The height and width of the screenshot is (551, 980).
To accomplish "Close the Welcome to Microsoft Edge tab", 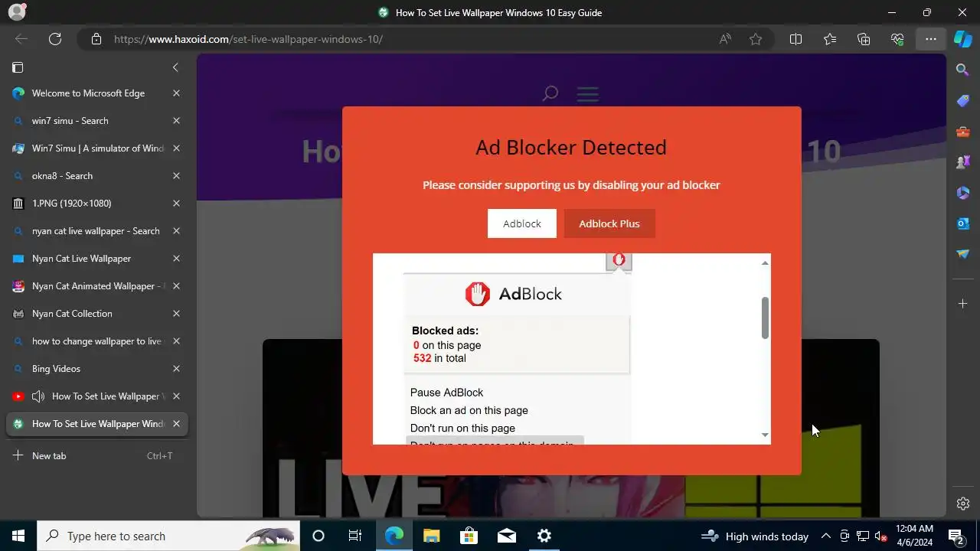I will [176, 93].
